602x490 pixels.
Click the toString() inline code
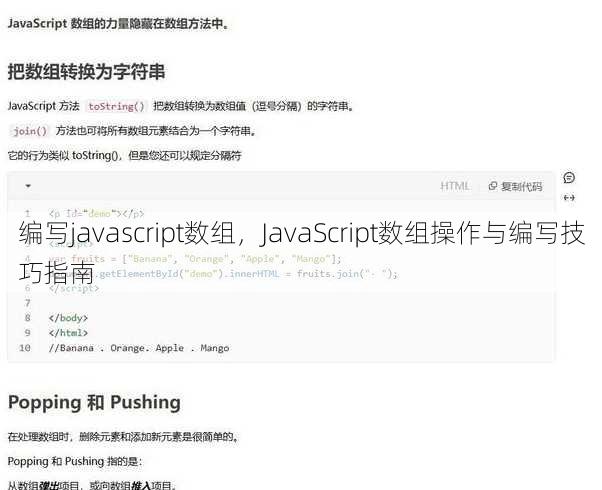point(116,106)
